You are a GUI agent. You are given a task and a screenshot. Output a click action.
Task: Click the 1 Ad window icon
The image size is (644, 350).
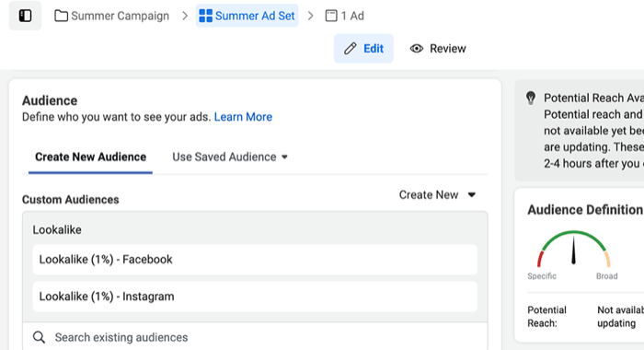coord(331,16)
